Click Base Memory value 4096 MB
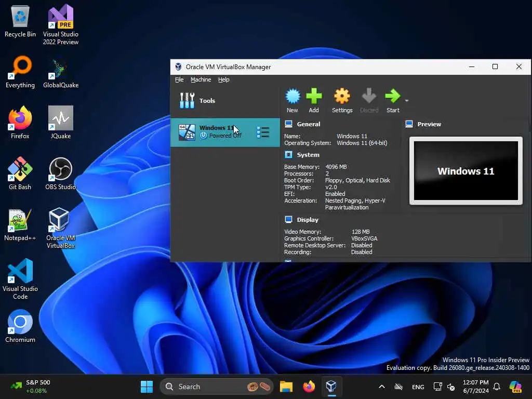 pos(336,167)
